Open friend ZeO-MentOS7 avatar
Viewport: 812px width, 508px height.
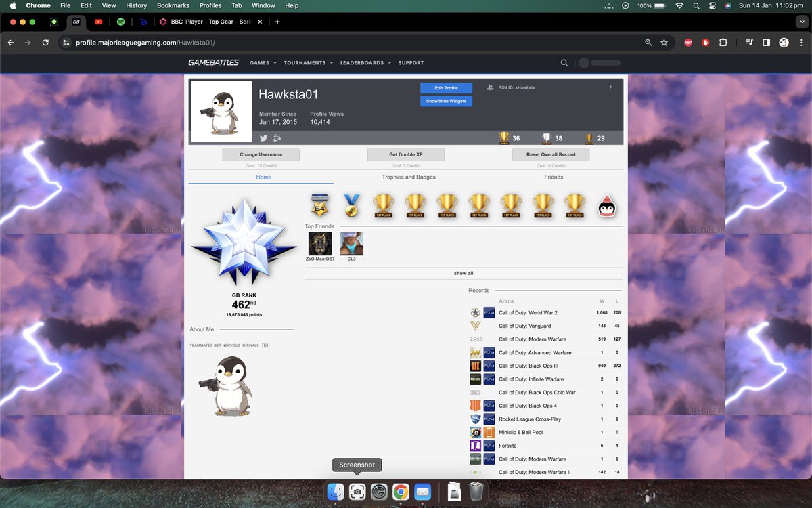pyautogui.click(x=319, y=244)
